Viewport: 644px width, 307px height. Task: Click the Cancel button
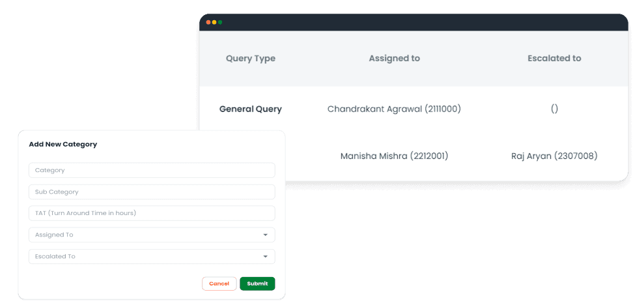219,284
